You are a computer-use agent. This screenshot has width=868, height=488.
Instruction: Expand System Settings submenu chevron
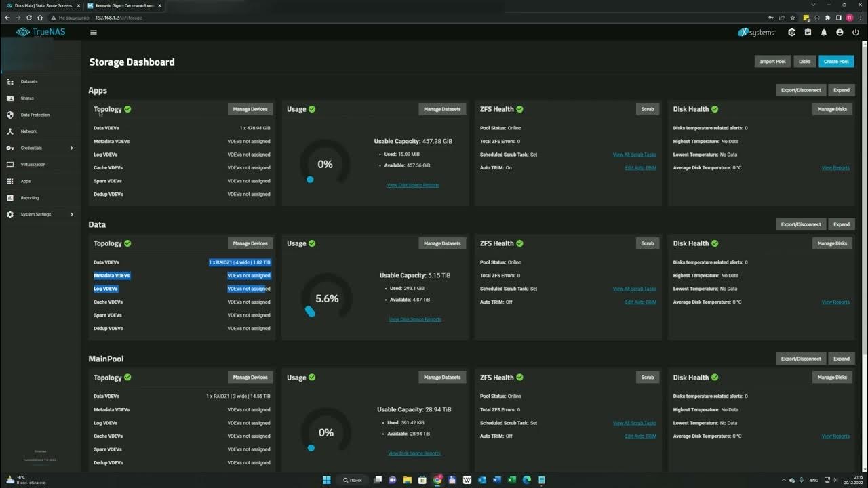coord(71,214)
